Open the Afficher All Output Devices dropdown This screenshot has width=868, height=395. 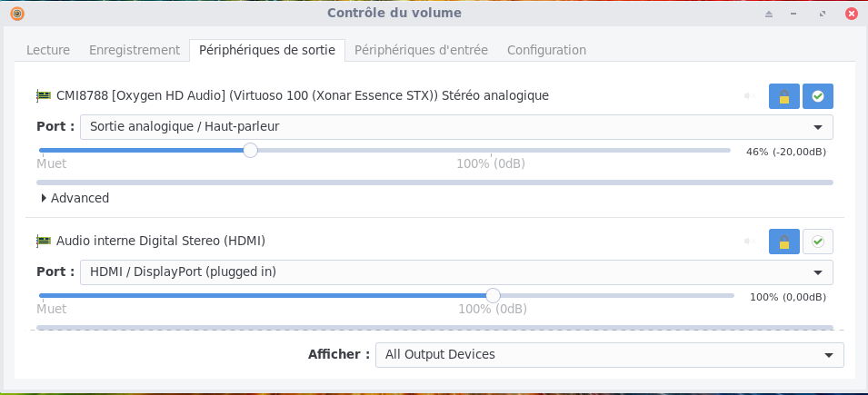(609, 354)
